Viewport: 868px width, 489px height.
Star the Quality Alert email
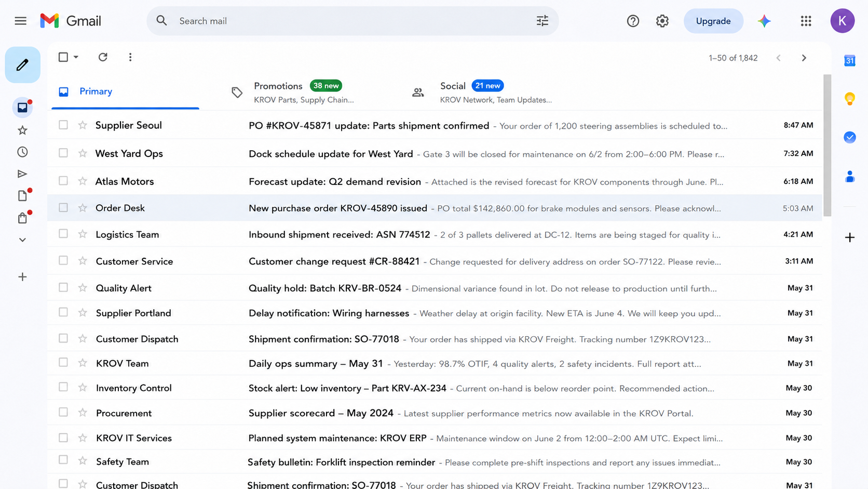coord(83,288)
